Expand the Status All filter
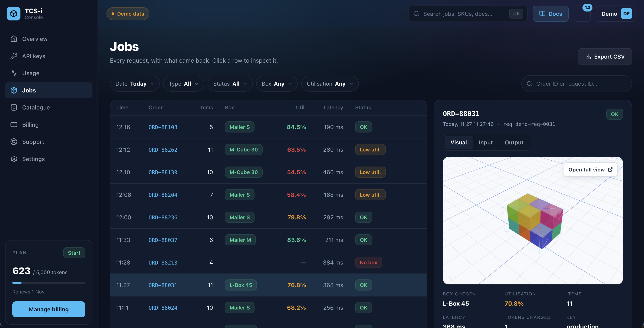This screenshot has height=328, width=644. pos(230,84)
